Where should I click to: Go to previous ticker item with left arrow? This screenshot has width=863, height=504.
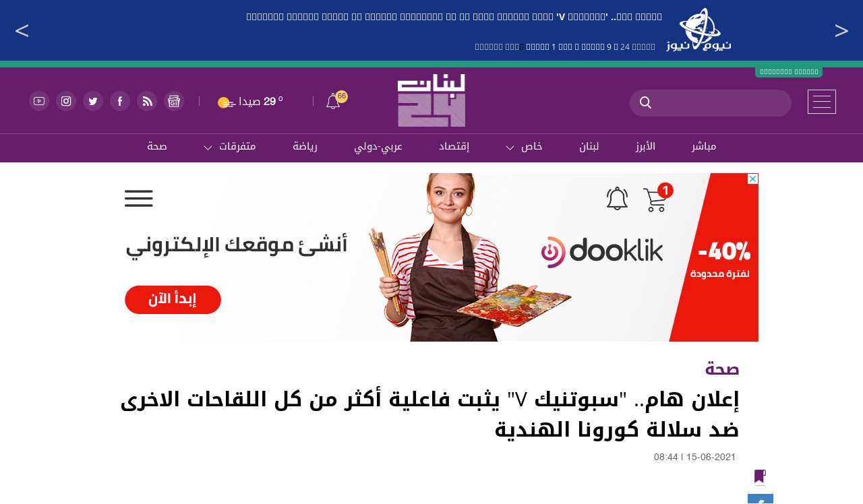click(x=22, y=30)
